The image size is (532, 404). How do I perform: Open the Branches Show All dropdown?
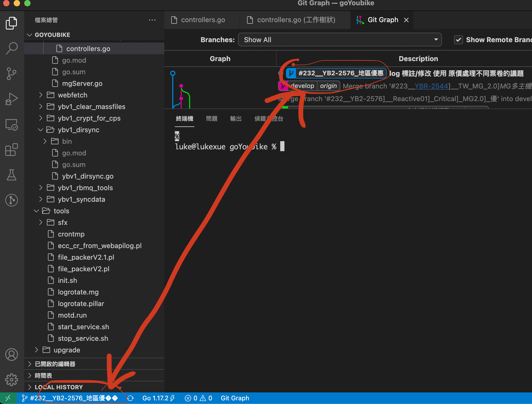(340, 40)
